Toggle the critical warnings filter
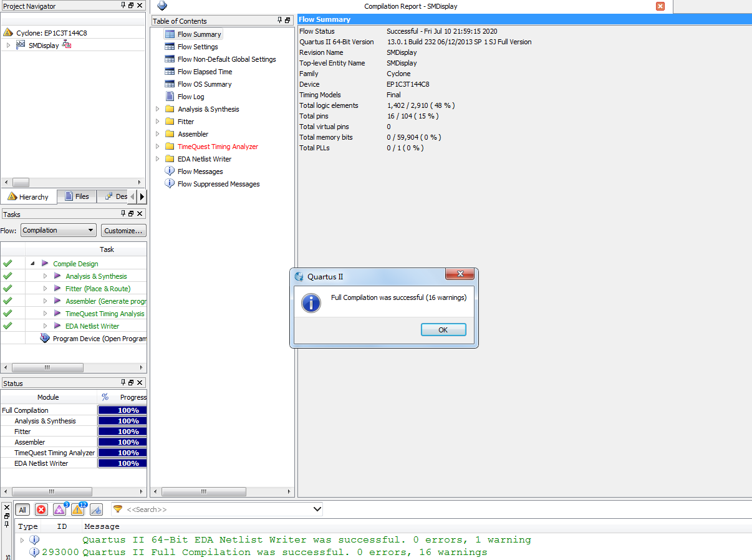 pyautogui.click(x=60, y=509)
